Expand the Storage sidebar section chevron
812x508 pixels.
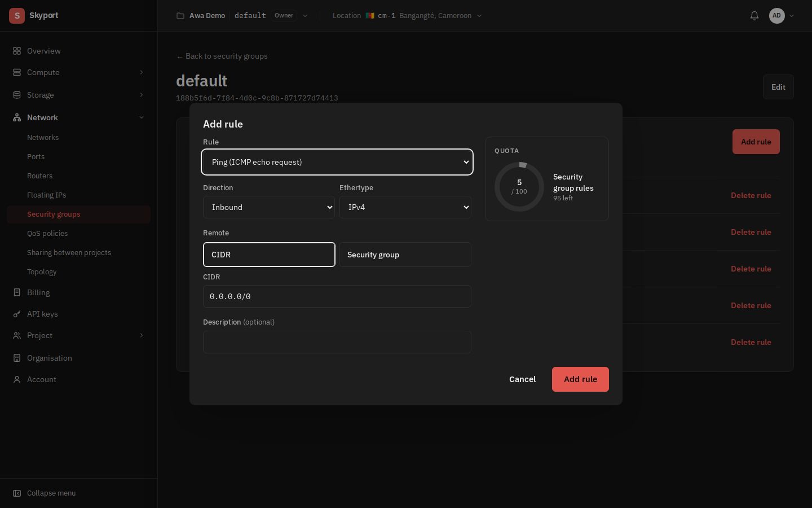pyautogui.click(x=142, y=95)
